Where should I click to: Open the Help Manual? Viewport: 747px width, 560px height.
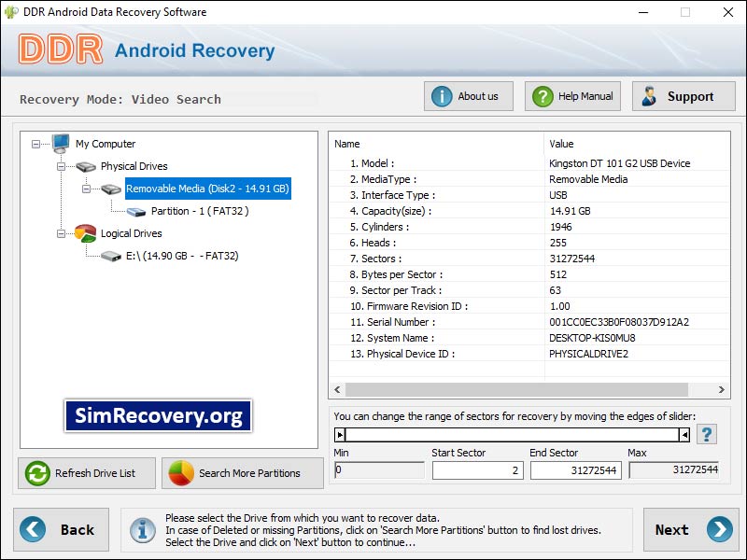pyautogui.click(x=572, y=96)
